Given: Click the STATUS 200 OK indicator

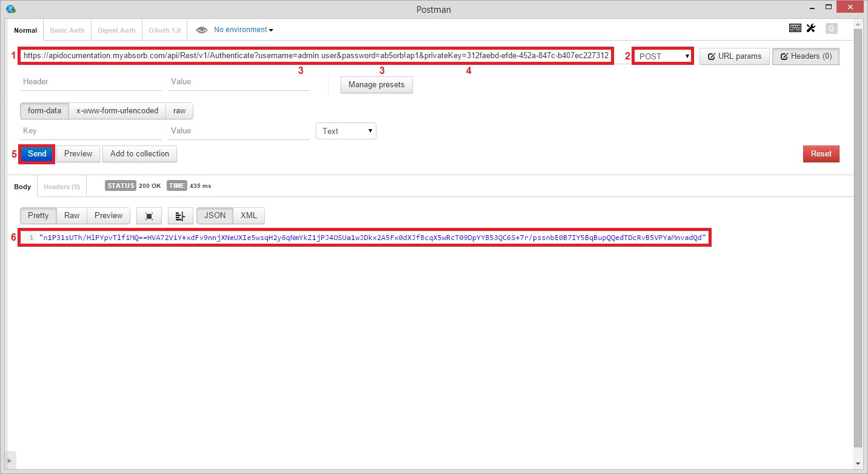Looking at the screenshot, I should 133,186.
